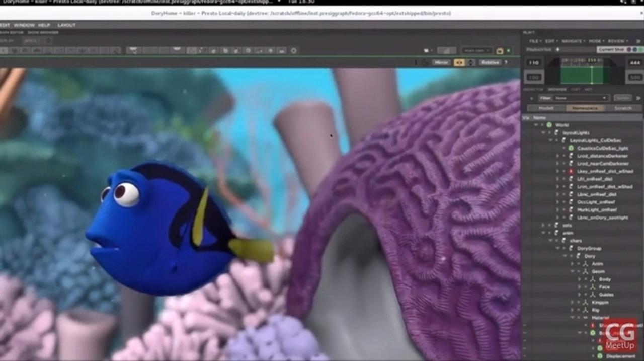Screen dimensions: 644x361
Task: Select the Dory item in tree
Action: [x=589, y=256]
